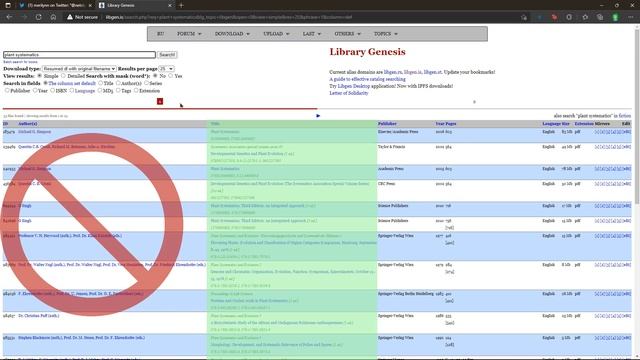Screen dimensions: 640x360
Task: Choose the Tags search field
Action: 118,91
